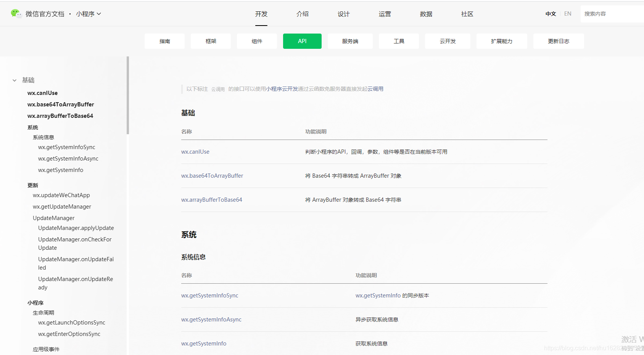Select 小程序 group in the sidebar
The width and height of the screenshot is (644, 355).
coord(35,303)
